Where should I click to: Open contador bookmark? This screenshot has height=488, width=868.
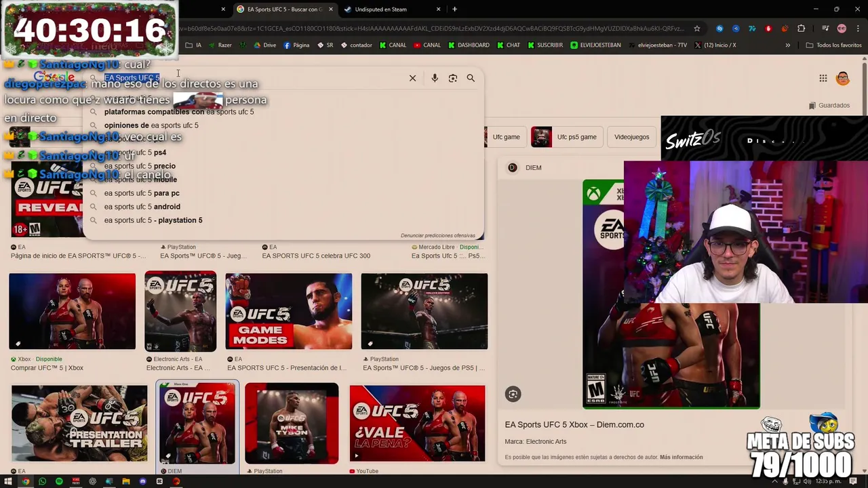click(356, 45)
